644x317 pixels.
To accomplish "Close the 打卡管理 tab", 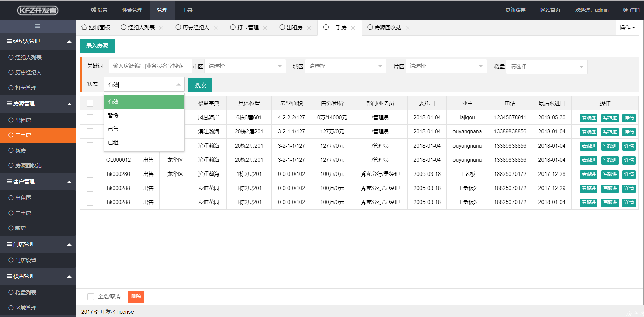I will [x=265, y=28].
